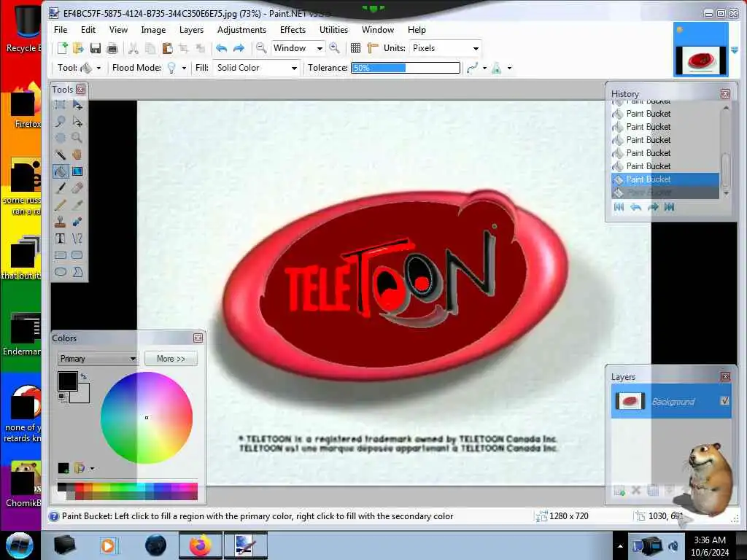
Task: Open the Edit menu
Action: [x=88, y=30]
